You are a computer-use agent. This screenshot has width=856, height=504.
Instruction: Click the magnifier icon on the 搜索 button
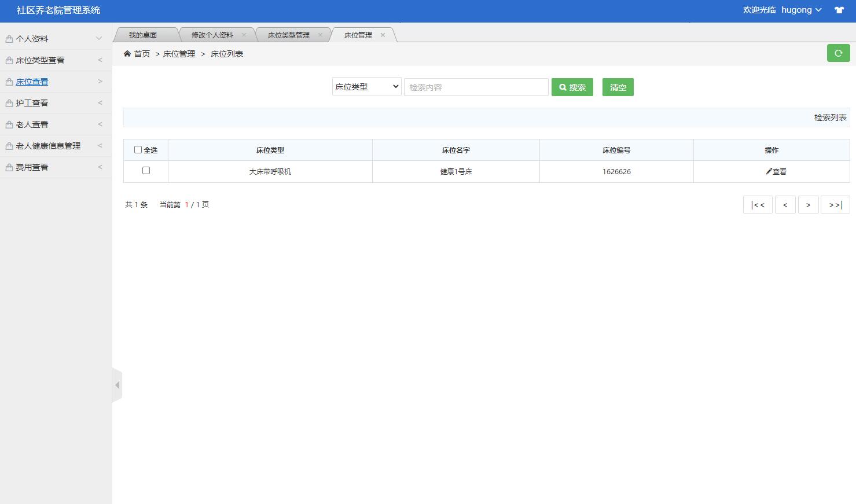pyautogui.click(x=562, y=87)
